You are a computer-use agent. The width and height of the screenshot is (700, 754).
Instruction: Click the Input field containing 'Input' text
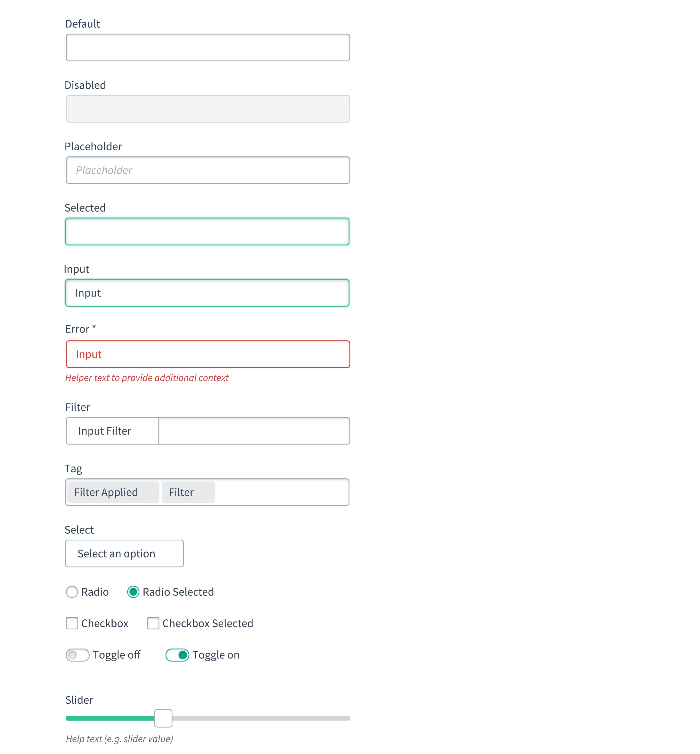point(208,292)
